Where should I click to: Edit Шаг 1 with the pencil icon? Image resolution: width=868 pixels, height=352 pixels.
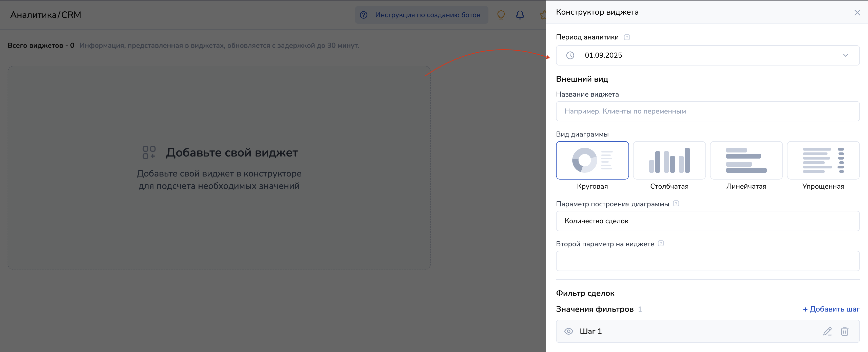[x=827, y=332]
